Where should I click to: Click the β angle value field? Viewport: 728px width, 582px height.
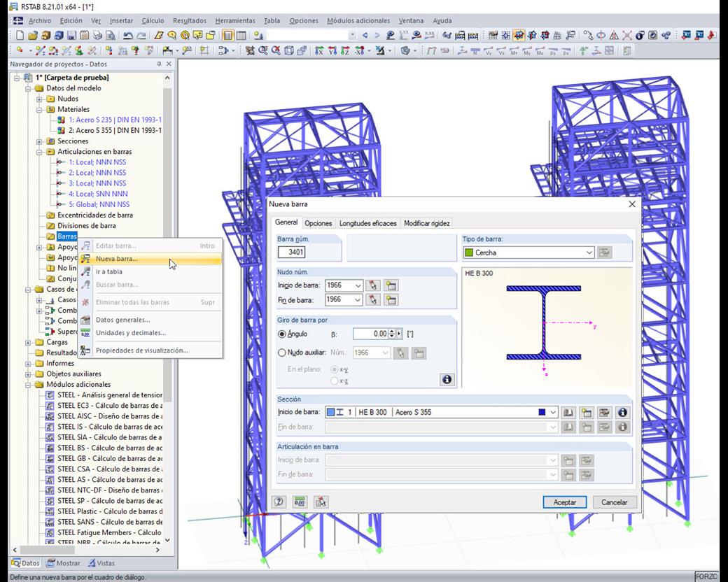coord(370,334)
